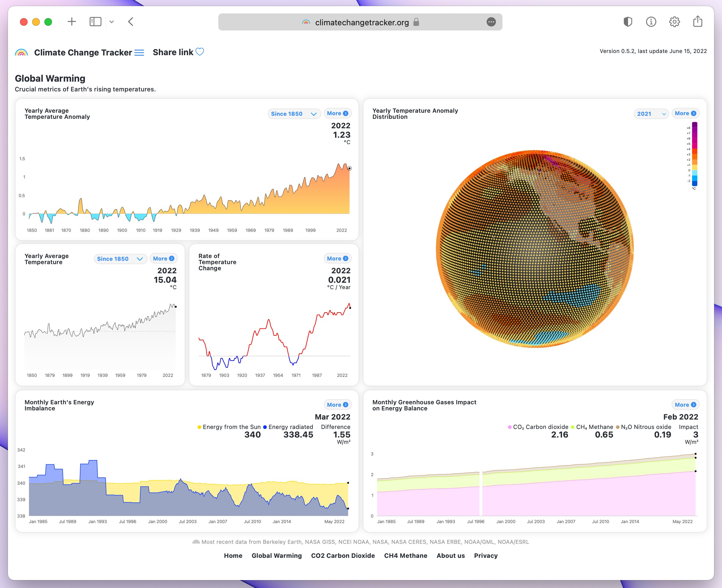722x588 pixels.
Task: Click the address bar ellipsis button
Action: [x=491, y=22]
